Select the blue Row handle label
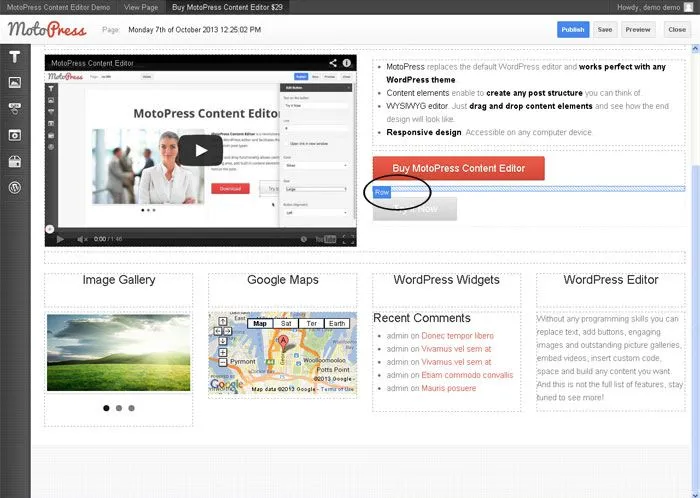 pyautogui.click(x=382, y=190)
